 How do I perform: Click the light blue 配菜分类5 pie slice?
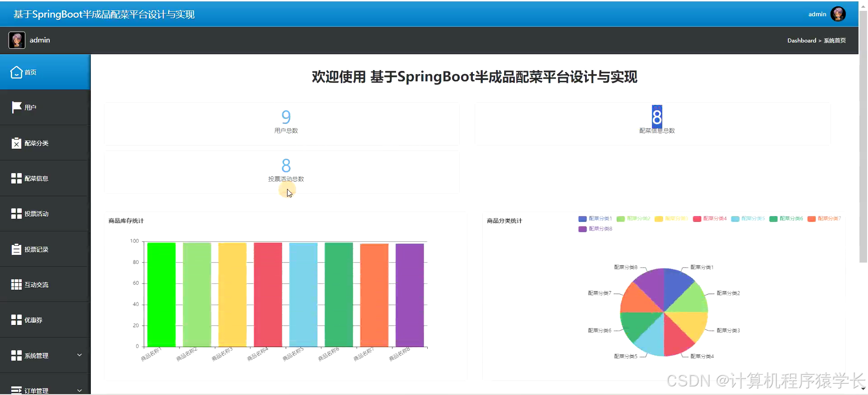(653, 339)
